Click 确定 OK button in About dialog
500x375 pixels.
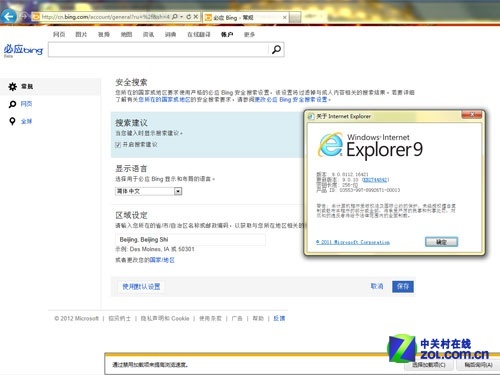[x=441, y=242]
